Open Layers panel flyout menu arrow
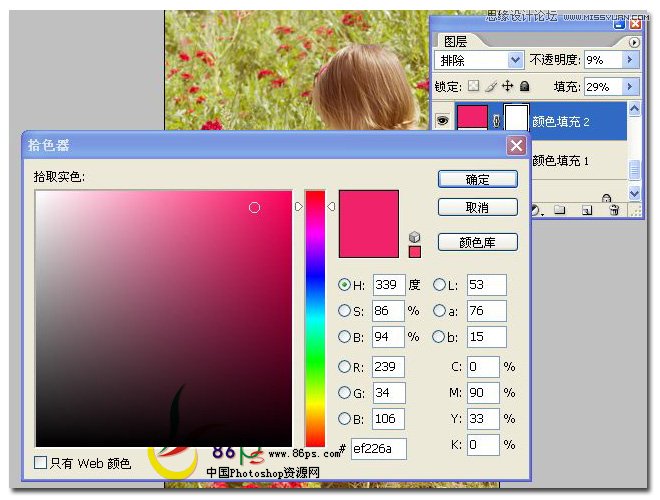 tap(633, 42)
